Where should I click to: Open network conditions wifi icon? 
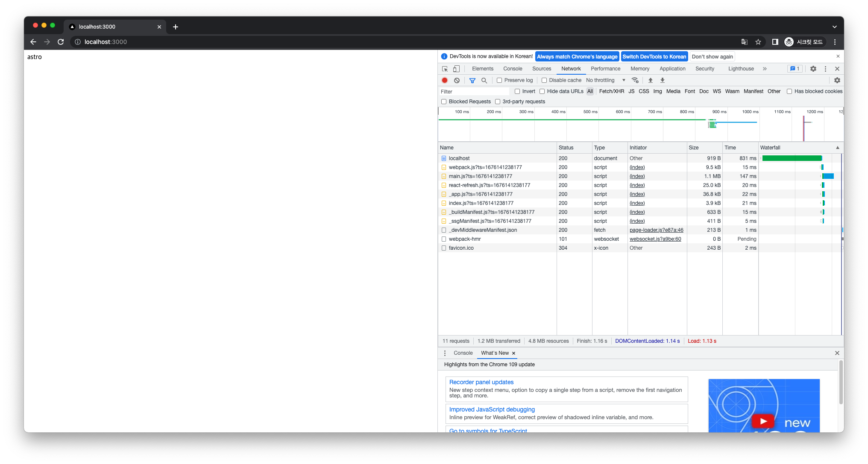[x=635, y=80]
